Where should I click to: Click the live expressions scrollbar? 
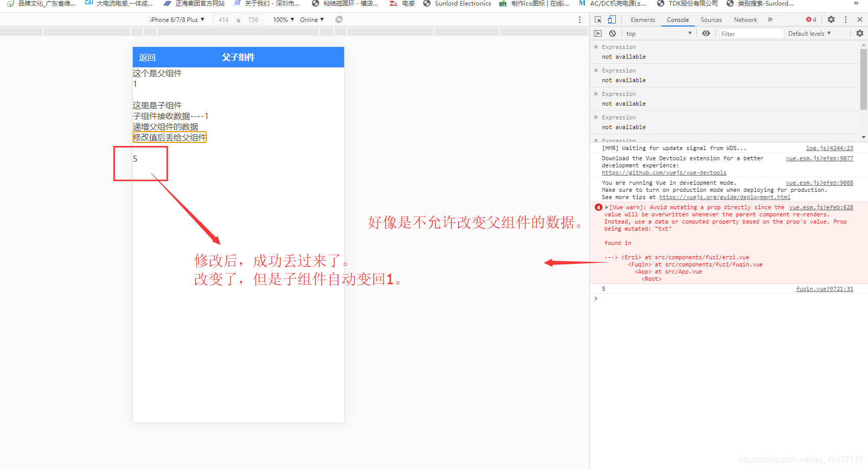(x=863, y=79)
